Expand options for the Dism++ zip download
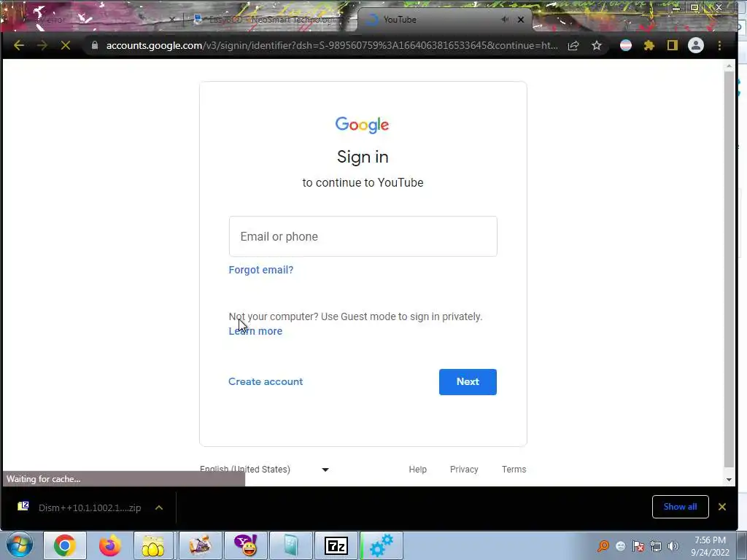The image size is (747, 560). 159,507
